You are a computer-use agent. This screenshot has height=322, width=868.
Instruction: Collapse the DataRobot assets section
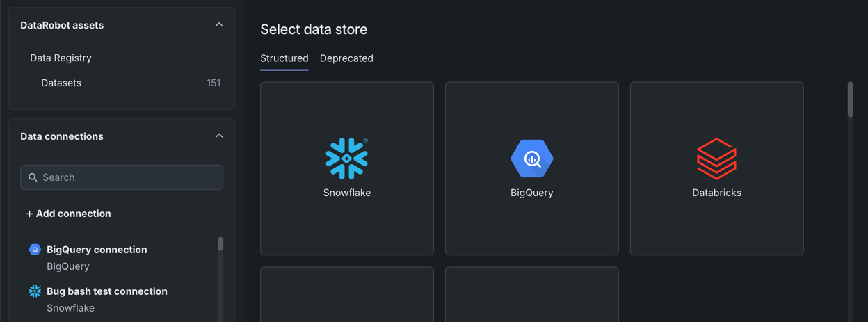point(219,25)
